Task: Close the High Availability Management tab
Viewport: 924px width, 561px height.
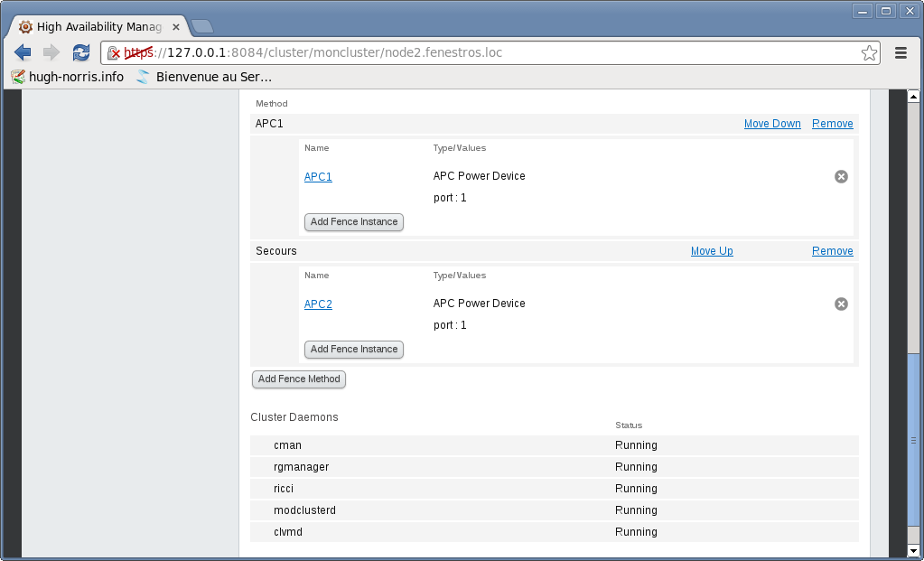Action: (x=175, y=27)
